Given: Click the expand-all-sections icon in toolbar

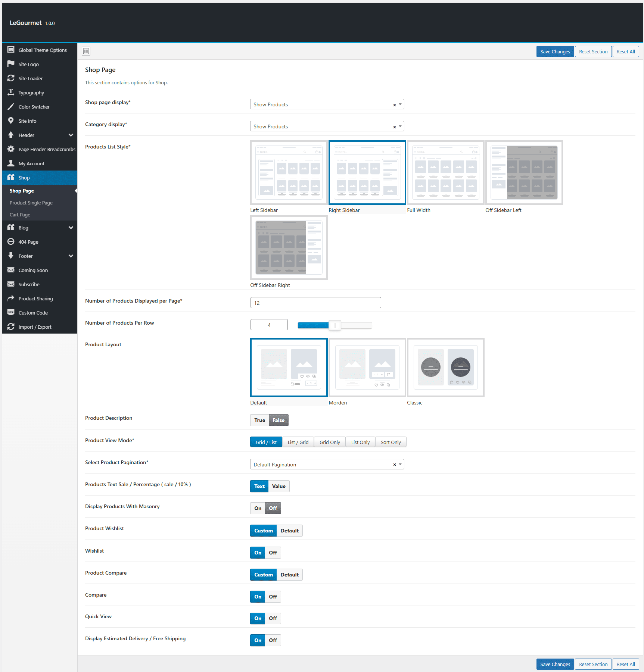Looking at the screenshot, I should (86, 51).
